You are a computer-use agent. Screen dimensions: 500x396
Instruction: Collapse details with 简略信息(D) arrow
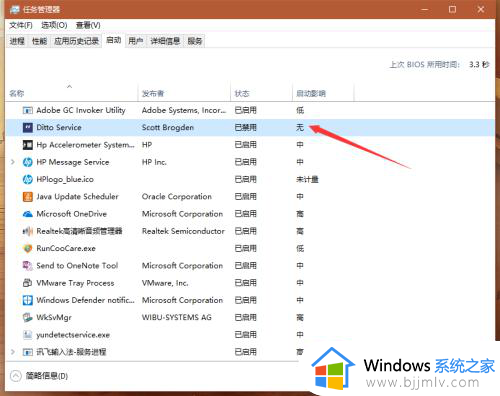tap(15, 376)
